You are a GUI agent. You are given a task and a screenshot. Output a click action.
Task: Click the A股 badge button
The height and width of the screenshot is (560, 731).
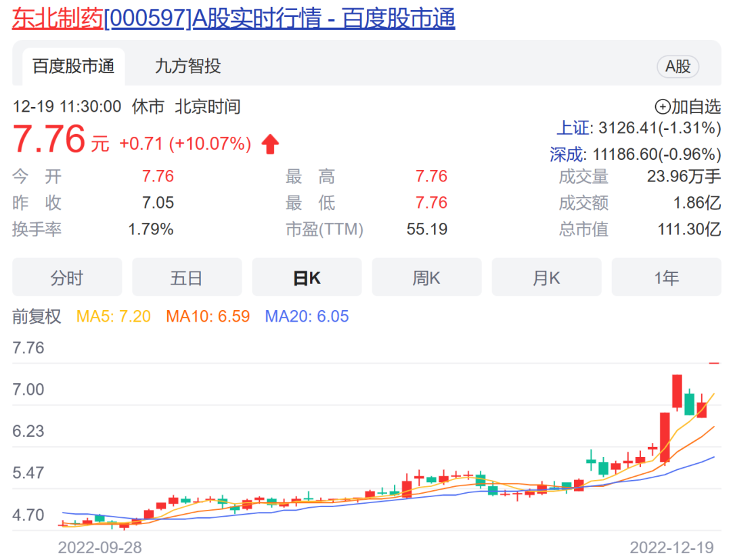pyautogui.click(x=678, y=66)
